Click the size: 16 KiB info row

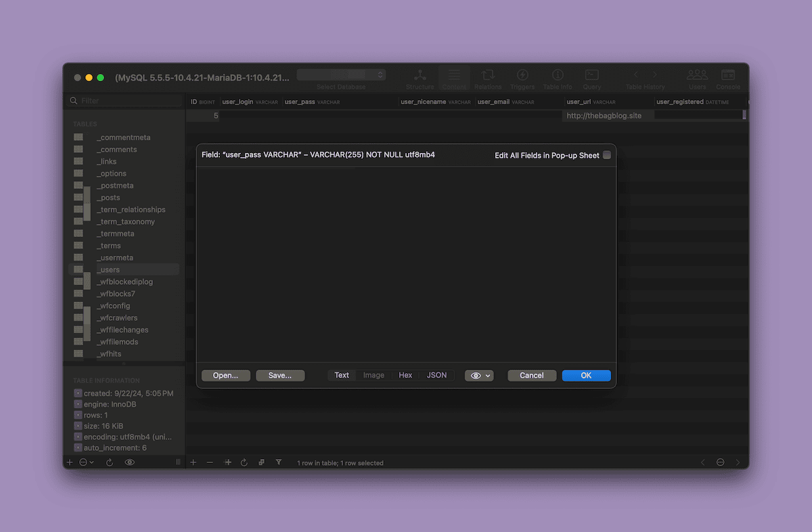pyautogui.click(x=99, y=426)
